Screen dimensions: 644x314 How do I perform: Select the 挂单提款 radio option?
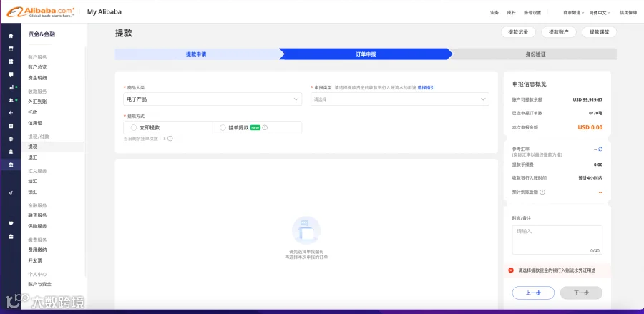click(x=257, y=127)
